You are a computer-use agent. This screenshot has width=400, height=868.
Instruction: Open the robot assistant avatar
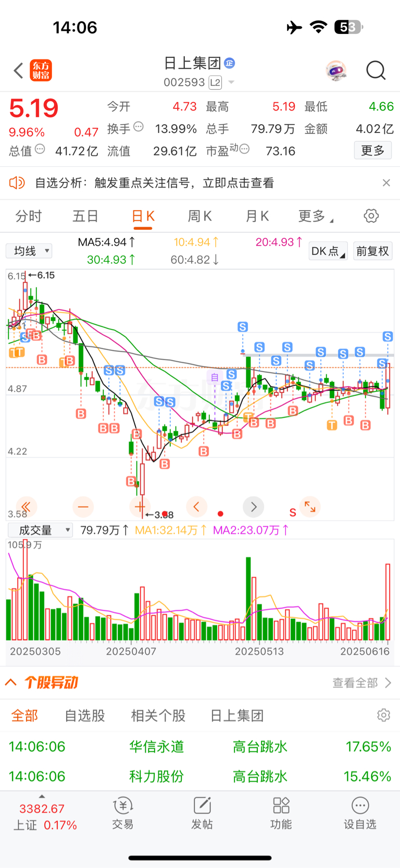pos(336,70)
